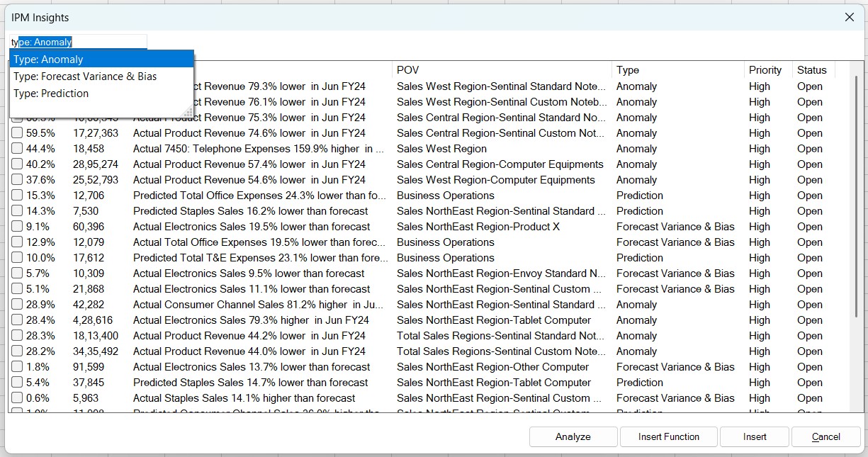Grab the resize grip of suggestion dropdown
Screen dimensions: 868x457
[189, 113]
